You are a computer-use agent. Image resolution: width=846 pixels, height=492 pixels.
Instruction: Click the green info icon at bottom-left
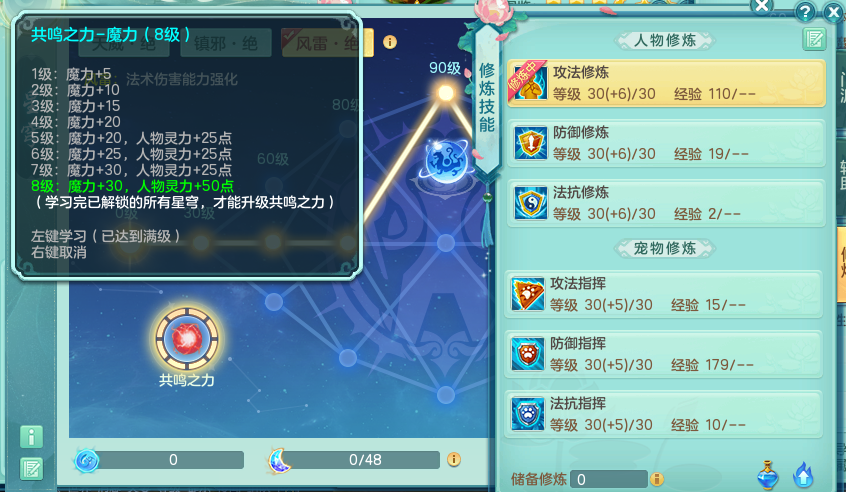(x=31, y=436)
